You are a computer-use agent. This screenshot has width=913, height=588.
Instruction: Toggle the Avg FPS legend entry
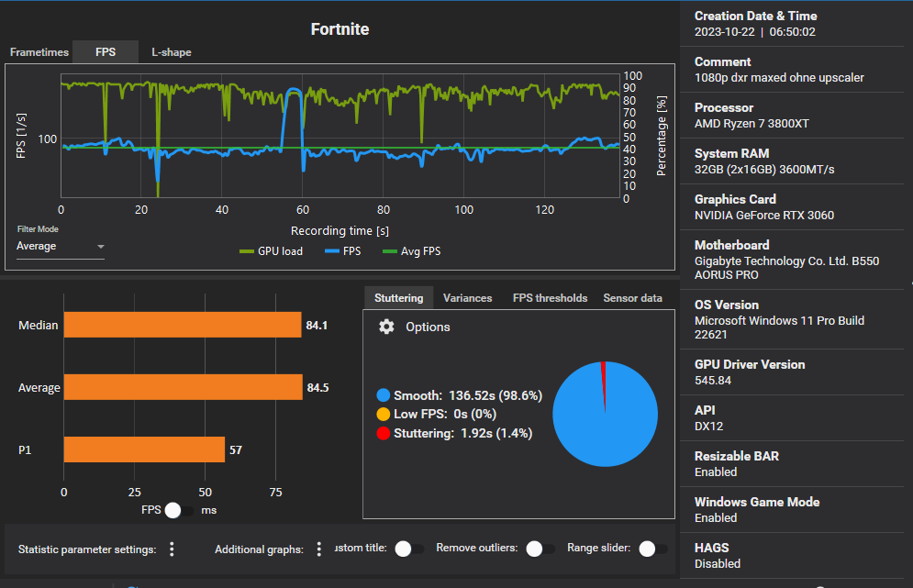coord(412,251)
